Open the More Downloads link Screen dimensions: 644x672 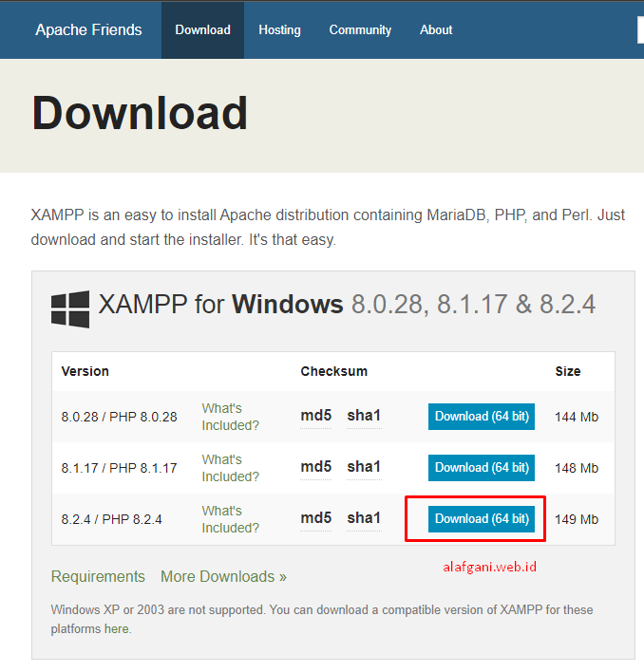coord(223,577)
